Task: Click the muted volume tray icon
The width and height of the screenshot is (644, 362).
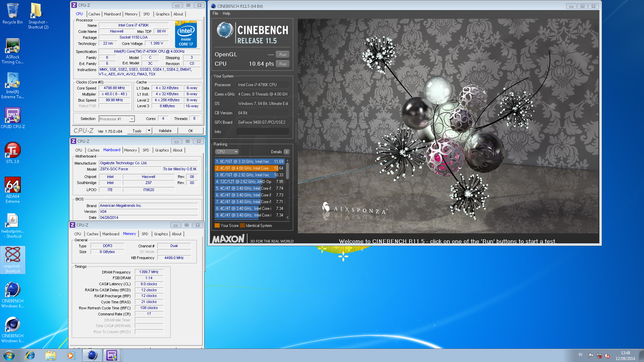Action: (x=607, y=355)
